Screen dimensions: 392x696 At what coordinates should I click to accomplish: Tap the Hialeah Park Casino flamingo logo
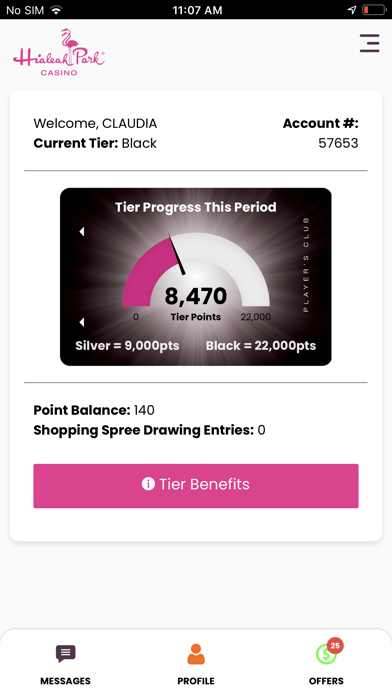59,52
